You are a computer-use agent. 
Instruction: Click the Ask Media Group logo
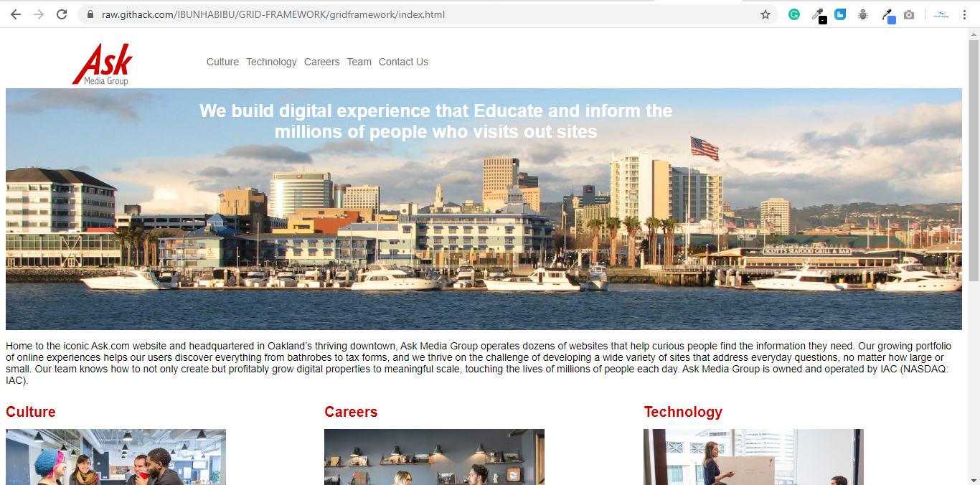[x=103, y=64]
